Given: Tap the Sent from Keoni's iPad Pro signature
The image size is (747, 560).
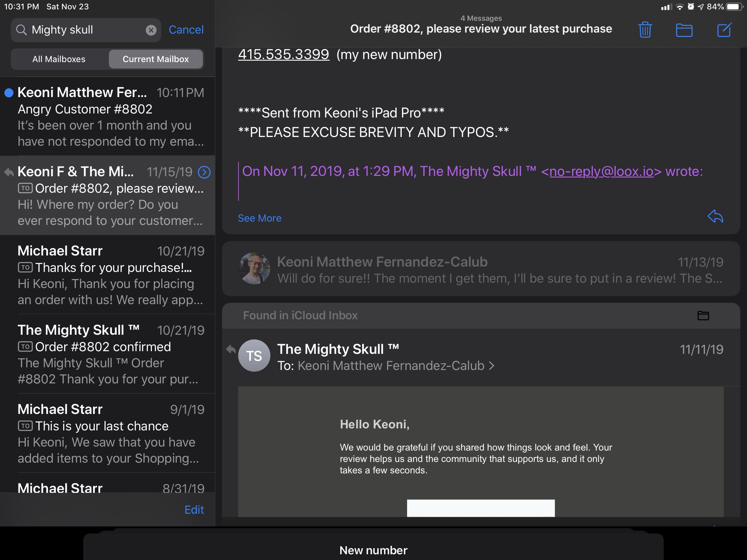Looking at the screenshot, I should click(341, 113).
